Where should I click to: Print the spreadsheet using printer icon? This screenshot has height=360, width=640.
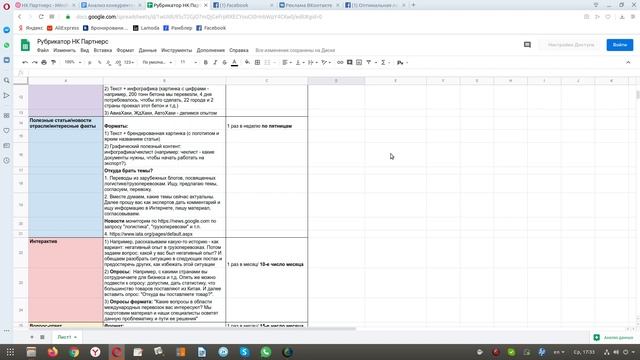pos(44,62)
